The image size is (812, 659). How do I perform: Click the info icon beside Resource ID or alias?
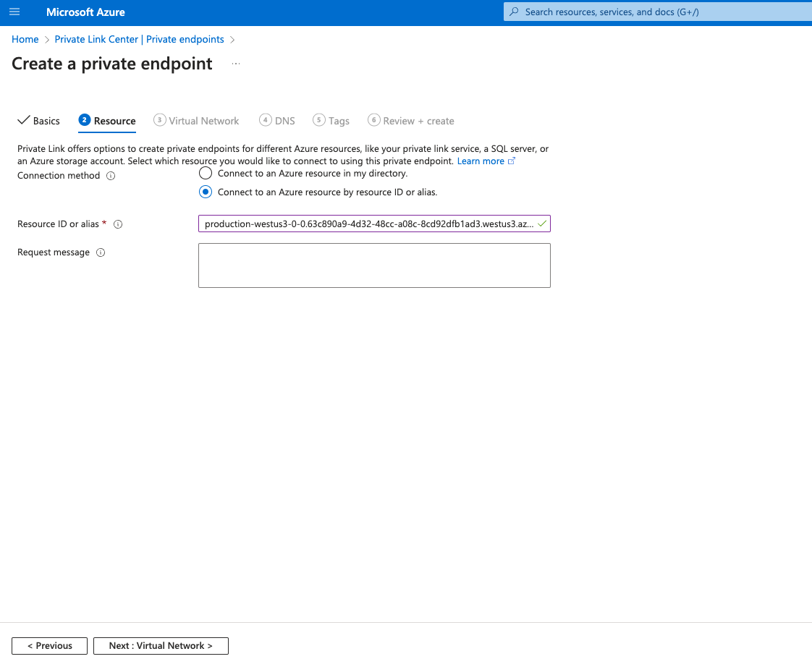pyautogui.click(x=118, y=224)
